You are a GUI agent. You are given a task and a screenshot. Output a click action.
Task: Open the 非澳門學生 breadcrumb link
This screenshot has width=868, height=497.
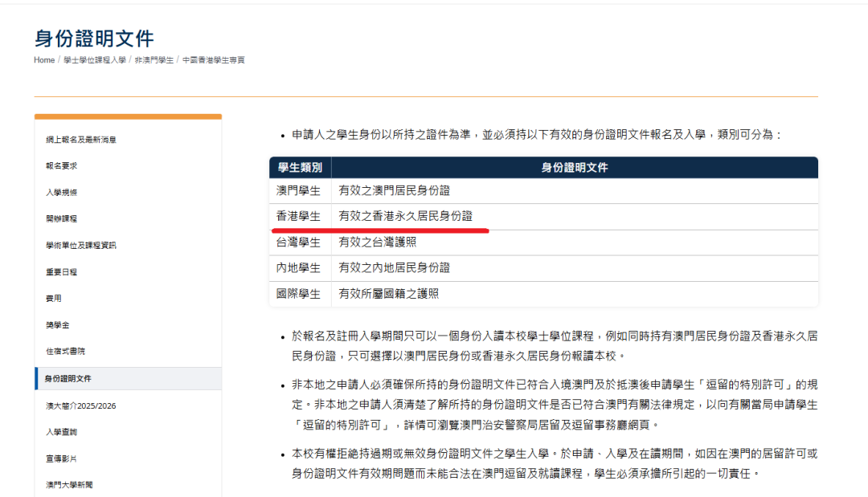tap(154, 59)
